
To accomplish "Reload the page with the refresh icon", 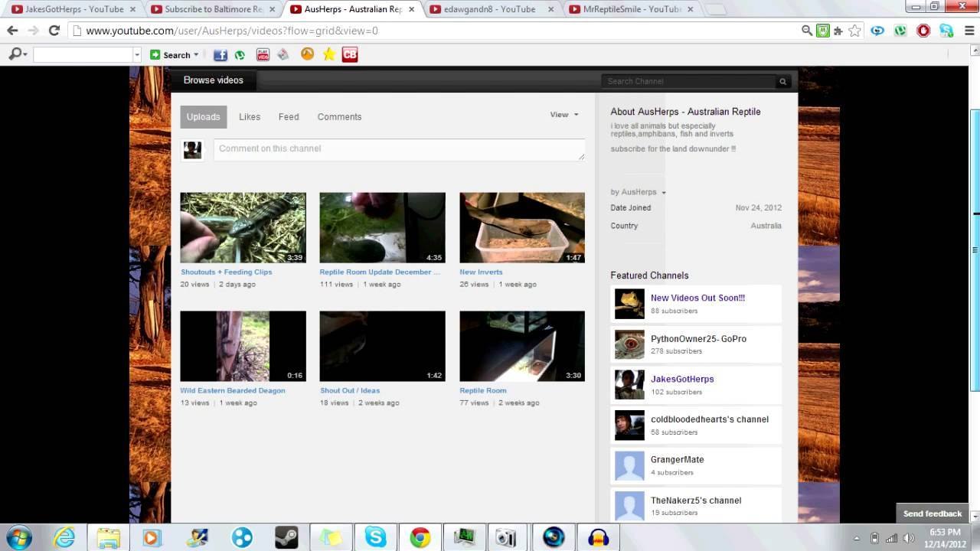I will click(x=54, y=31).
